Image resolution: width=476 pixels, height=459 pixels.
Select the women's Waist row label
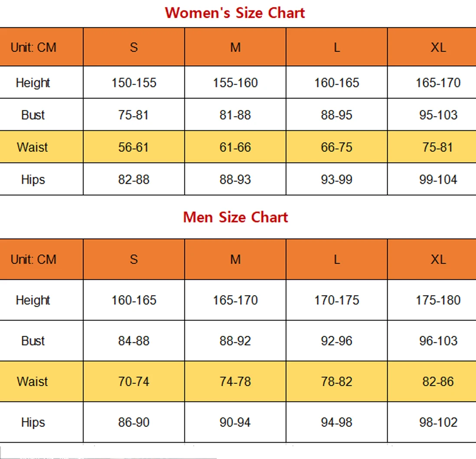(x=33, y=147)
